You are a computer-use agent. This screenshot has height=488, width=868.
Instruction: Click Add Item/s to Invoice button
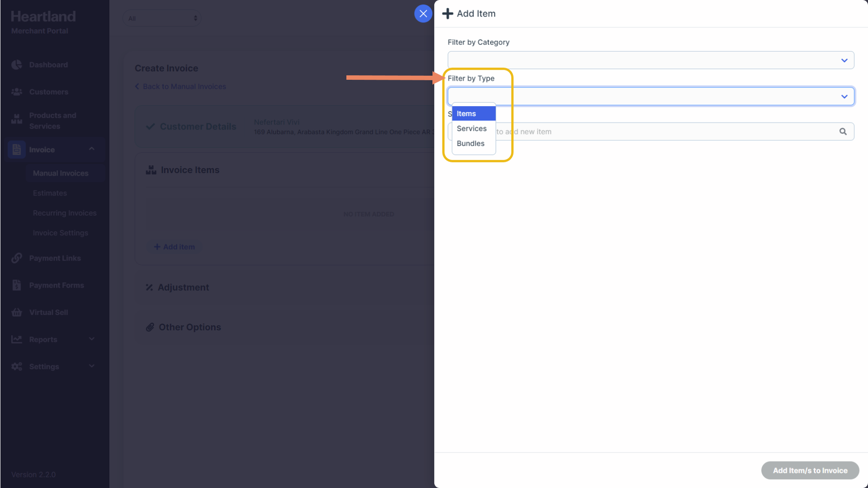pos(810,470)
